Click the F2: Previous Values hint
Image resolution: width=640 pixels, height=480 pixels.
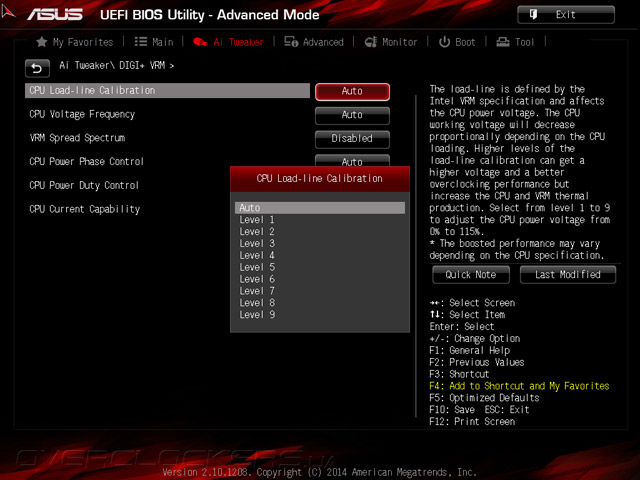click(477, 362)
